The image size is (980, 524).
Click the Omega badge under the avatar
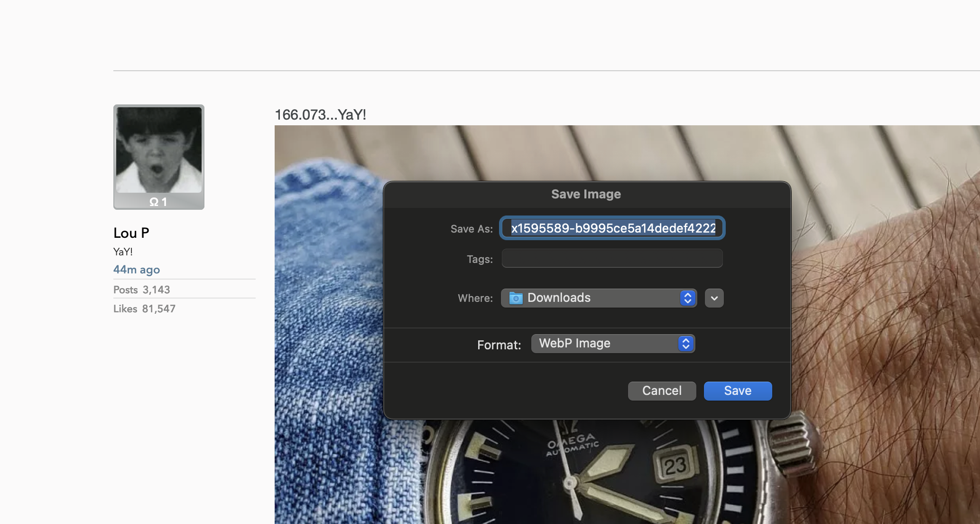158,202
